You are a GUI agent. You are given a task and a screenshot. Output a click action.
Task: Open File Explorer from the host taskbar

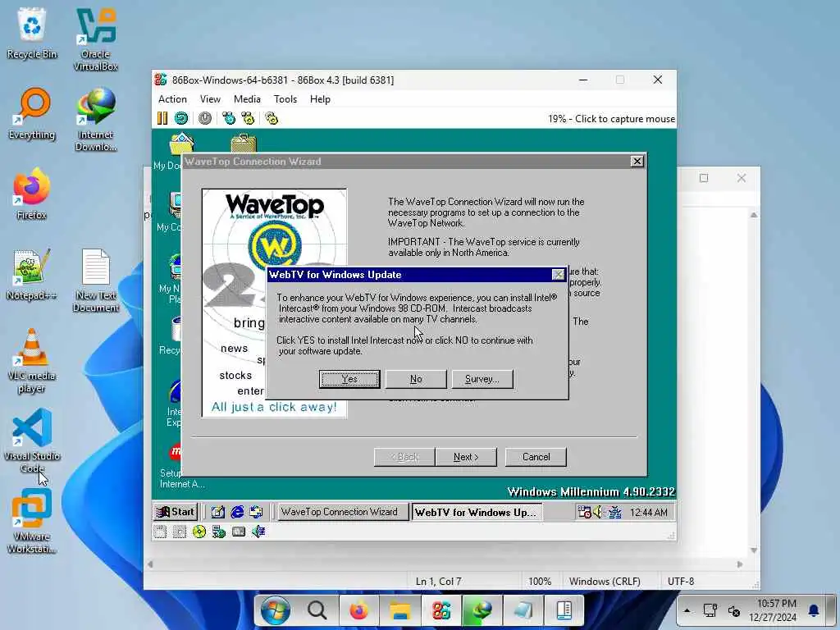[399, 610]
